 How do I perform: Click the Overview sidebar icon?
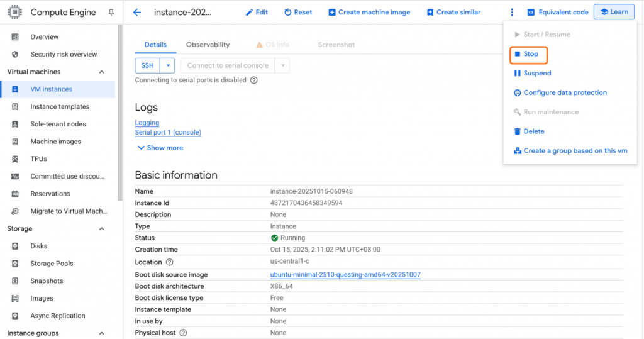coord(15,37)
